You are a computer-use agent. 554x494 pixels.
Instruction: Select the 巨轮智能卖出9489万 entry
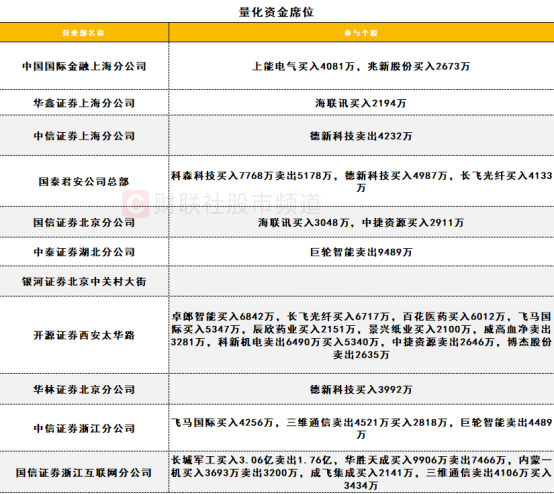(x=361, y=252)
